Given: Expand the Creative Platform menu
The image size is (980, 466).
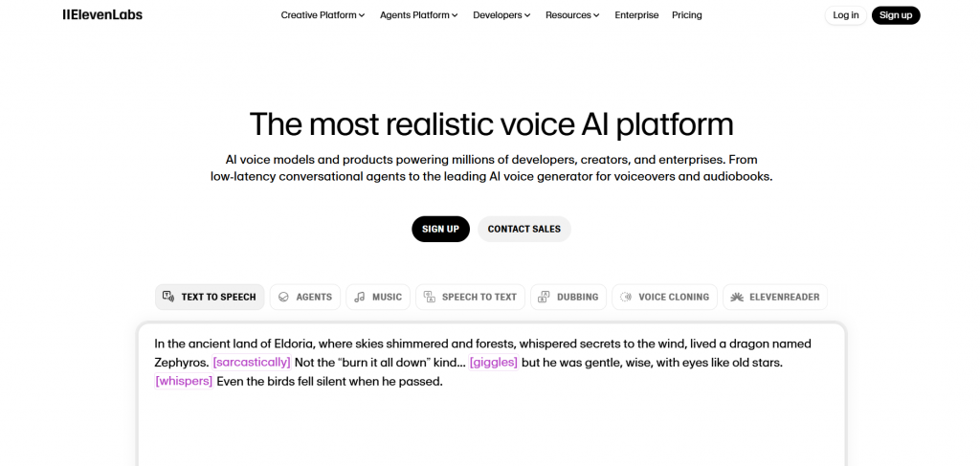Looking at the screenshot, I should click(x=323, y=15).
